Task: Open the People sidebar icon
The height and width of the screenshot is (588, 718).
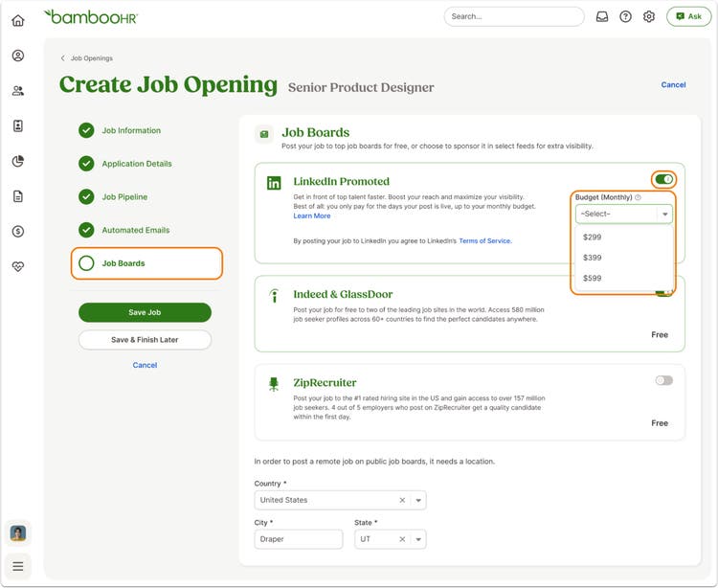Action: pos(18,91)
